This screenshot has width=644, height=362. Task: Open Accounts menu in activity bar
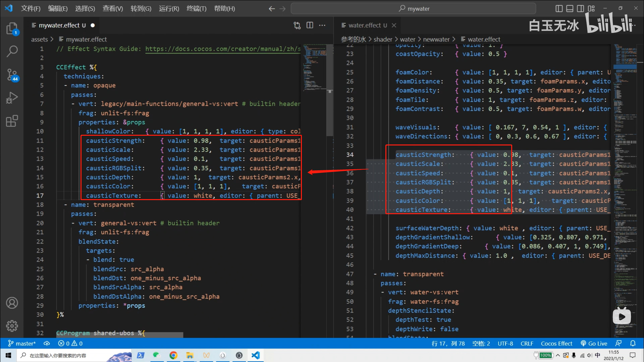click(x=12, y=303)
